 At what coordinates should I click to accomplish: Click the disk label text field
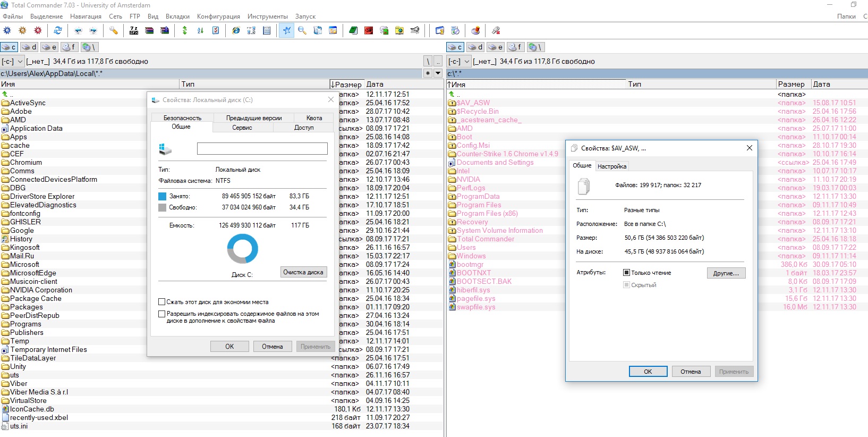pyautogui.click(x=262, y=149)
